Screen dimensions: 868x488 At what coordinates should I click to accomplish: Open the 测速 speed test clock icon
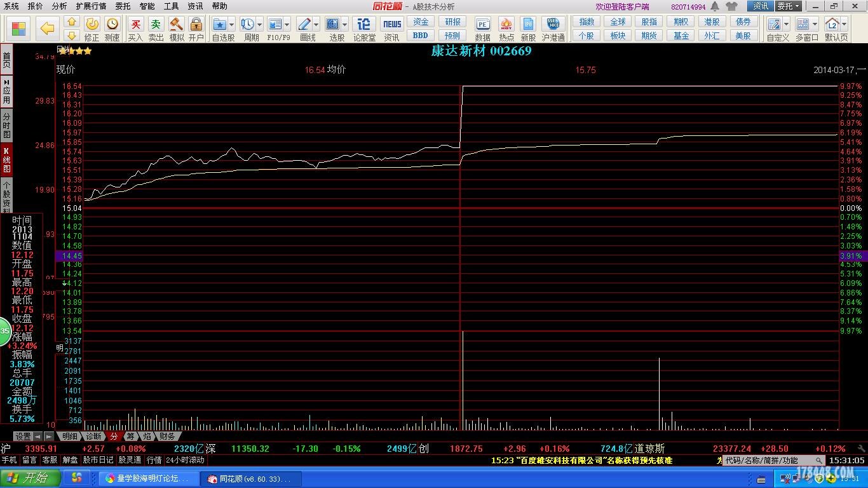coord(112,24)
